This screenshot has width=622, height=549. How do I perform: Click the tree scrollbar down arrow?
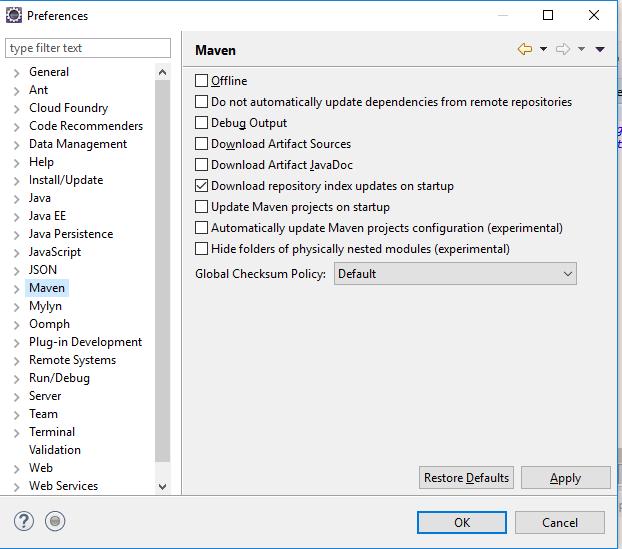162,487
